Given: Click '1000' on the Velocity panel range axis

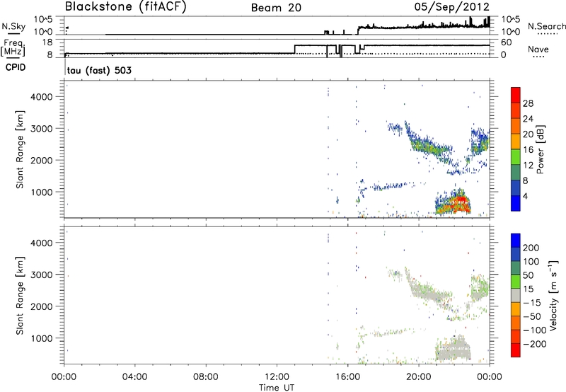Looking at the screenshot, I should click(42, 338).
